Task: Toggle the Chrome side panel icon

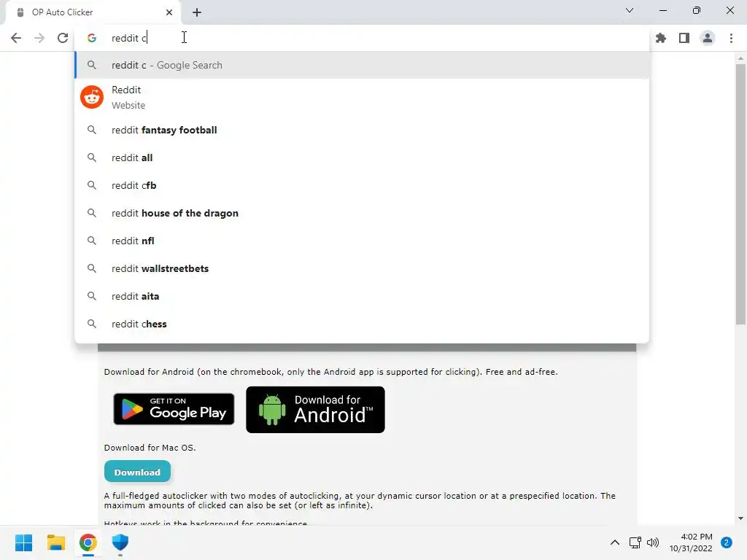Action: pos(684,38)
